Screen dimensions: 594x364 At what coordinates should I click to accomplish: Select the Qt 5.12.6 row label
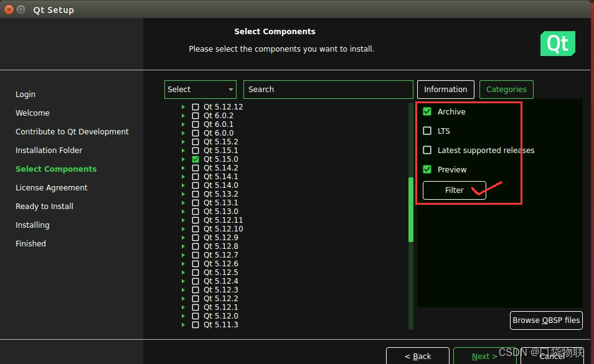221,264
